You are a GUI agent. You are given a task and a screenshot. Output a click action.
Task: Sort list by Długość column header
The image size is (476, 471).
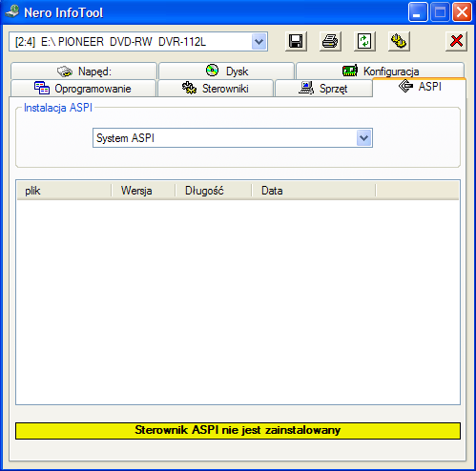click(214, 191)
